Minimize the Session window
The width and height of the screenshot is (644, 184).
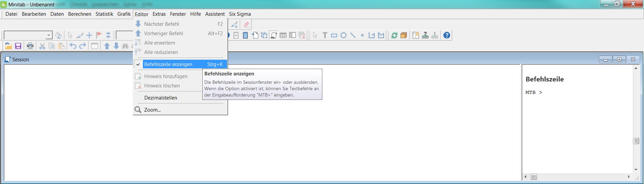coord(605,59)
